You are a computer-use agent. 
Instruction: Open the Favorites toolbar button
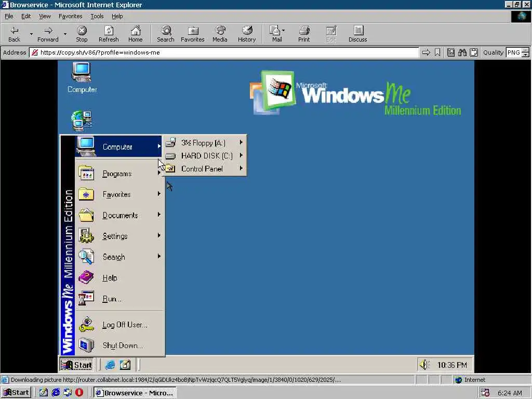click(x=193, y=34)
